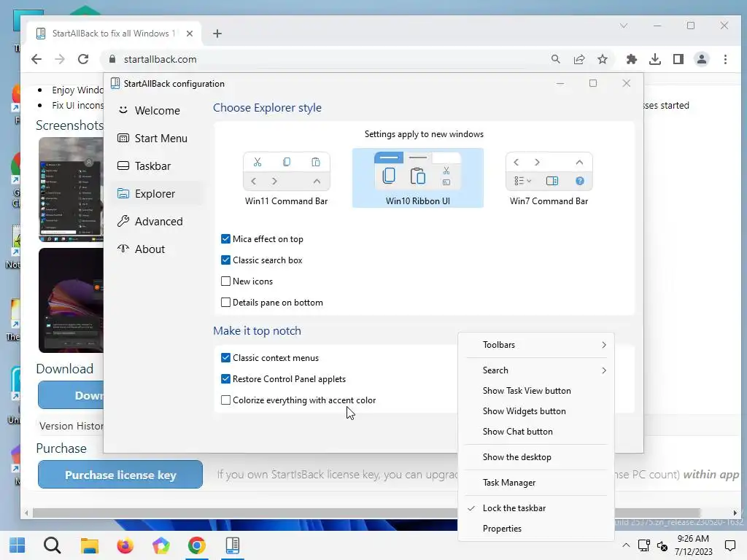Open the notification center icon

click(729, 545)
